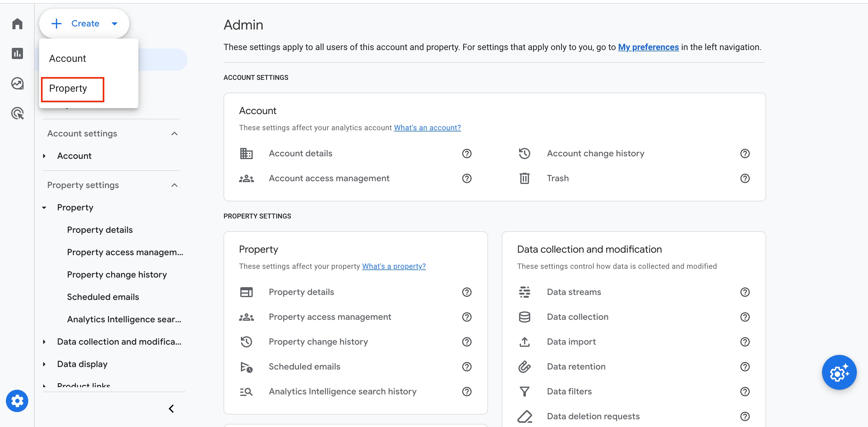Viewport: 868px width, 427px height.
Task: Click help icon next to Account details
Action: 466,154
